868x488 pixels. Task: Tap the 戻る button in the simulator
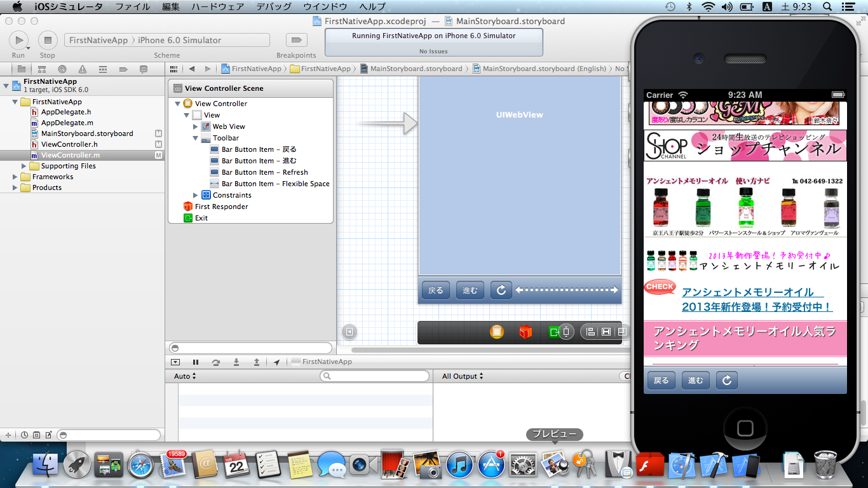(x=661, y=381)
